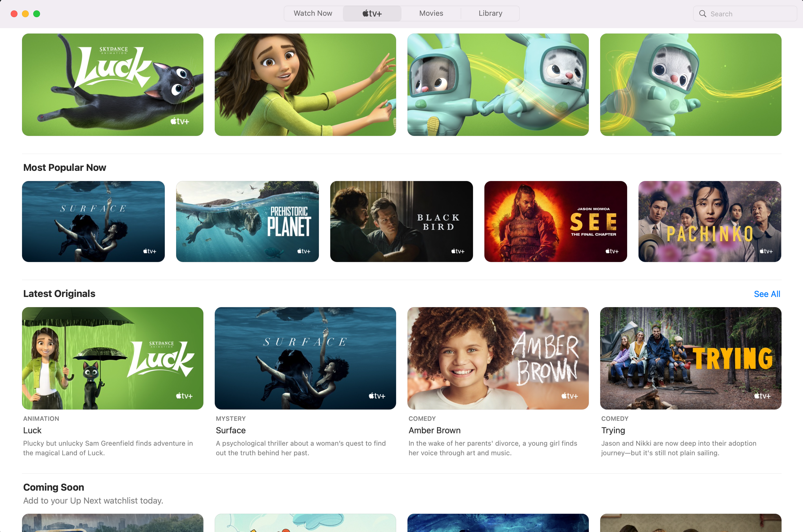Viewport: 803px width, 532px height.
Task: Click the Surface title under Mystery
Action: pos(230,430)
